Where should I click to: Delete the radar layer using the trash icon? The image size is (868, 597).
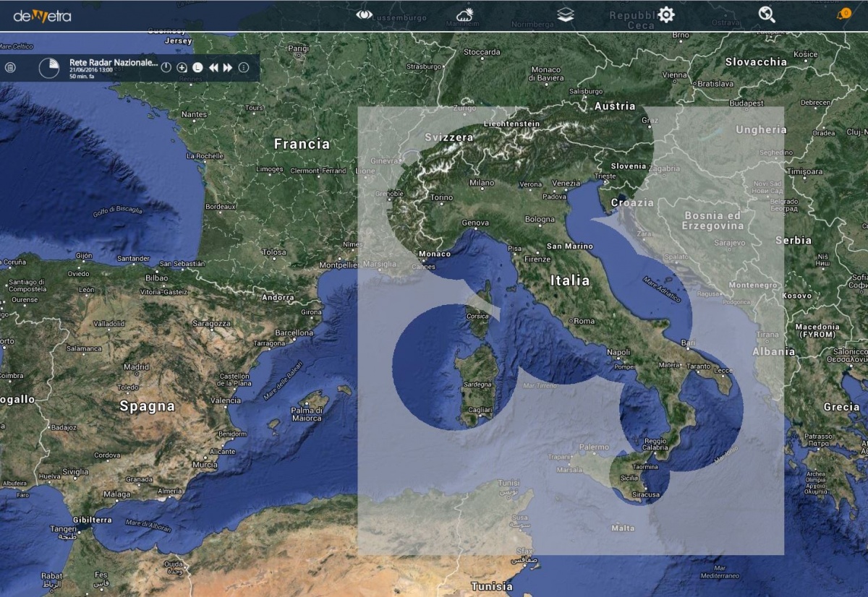pos(9,66)
